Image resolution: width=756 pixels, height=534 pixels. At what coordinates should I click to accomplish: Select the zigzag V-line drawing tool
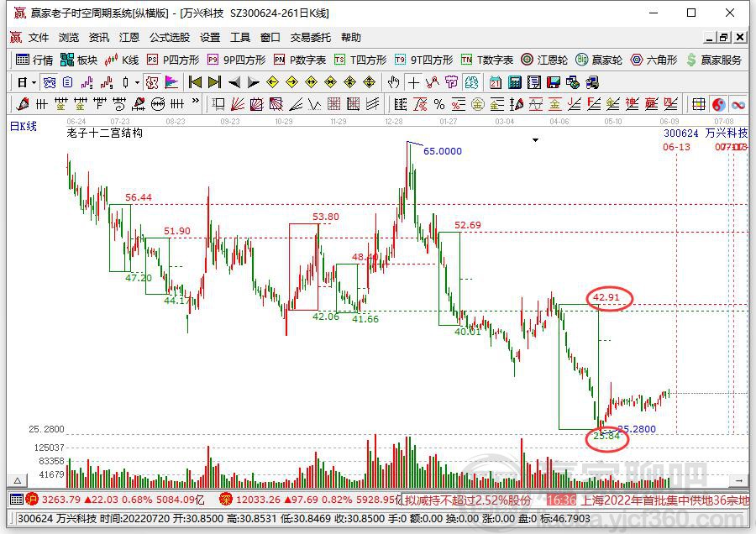(x=315, y=103)
